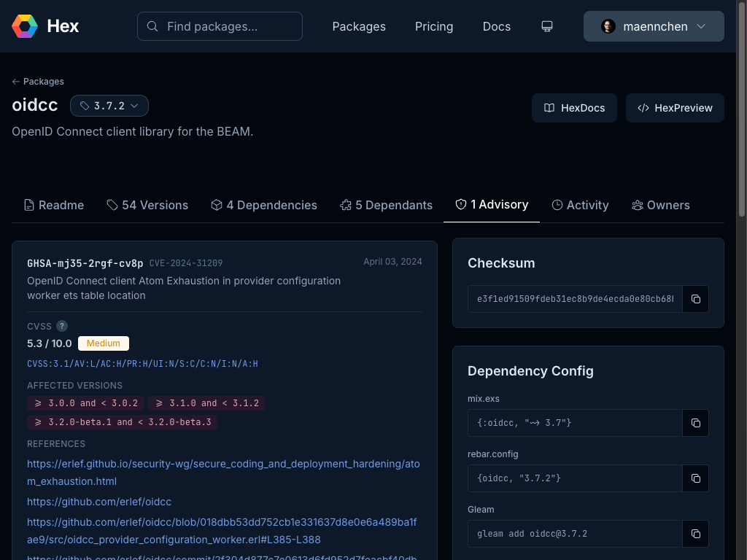This screenshot has width=747, height=560.
Task: Click the '≥ 3.1.0 and < 3.1.2' version badge
Action: point(206,403)
